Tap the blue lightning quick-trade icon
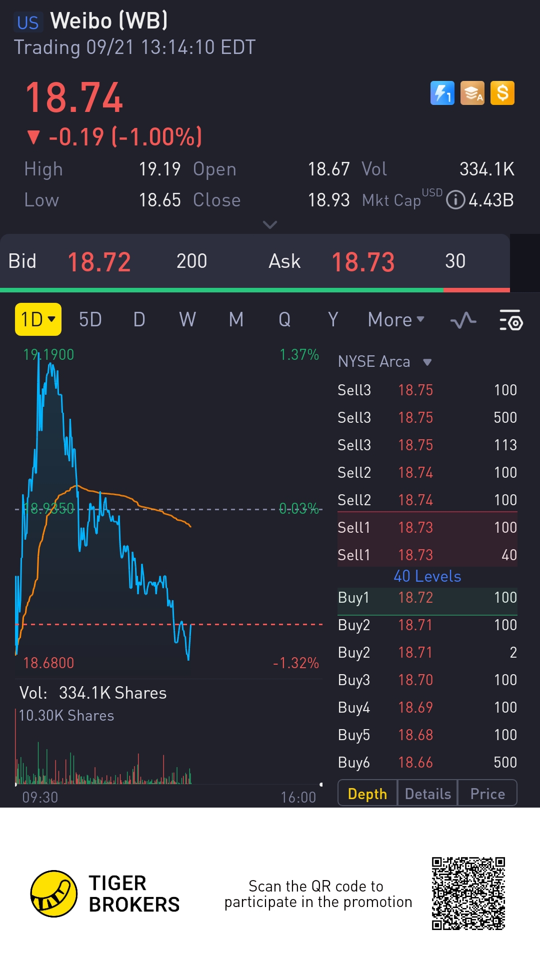This screenshot has height=980, width=540. coord(442,93)
